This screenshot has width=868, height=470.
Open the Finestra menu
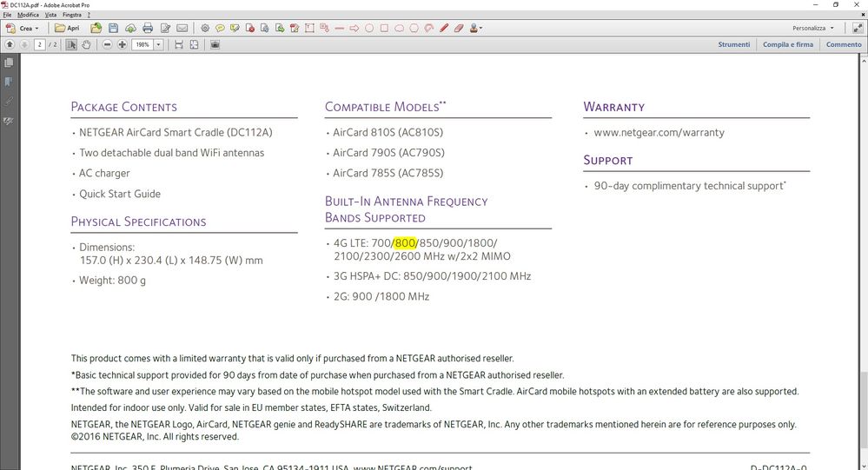click(72, 15)
